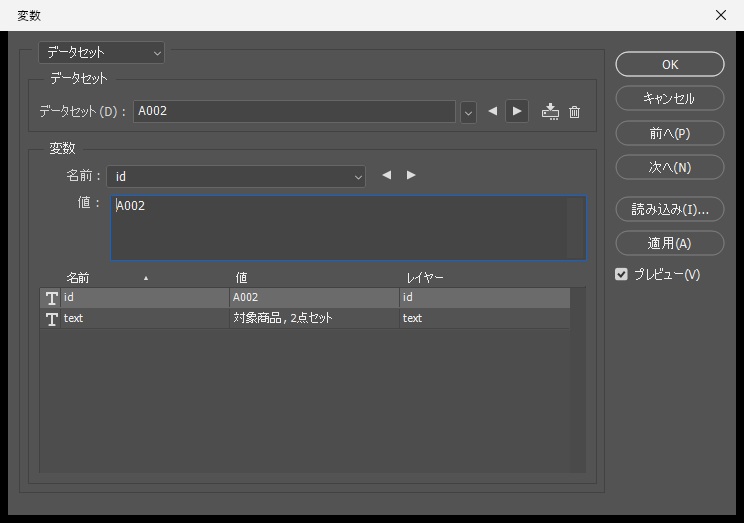The width and height of the screenshot is (744, 523).
Task: Click the 適用(A) button
Action: point(670,243)
